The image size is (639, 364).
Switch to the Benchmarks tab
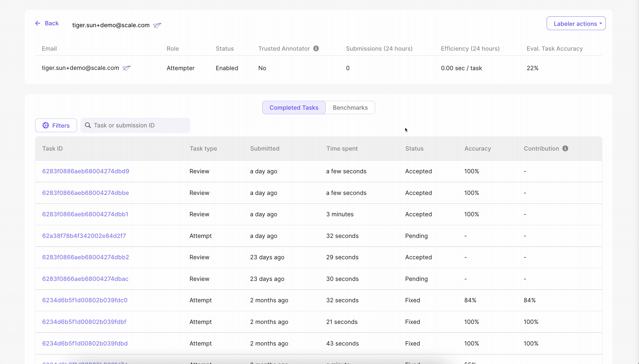click(x=350, y=108)
